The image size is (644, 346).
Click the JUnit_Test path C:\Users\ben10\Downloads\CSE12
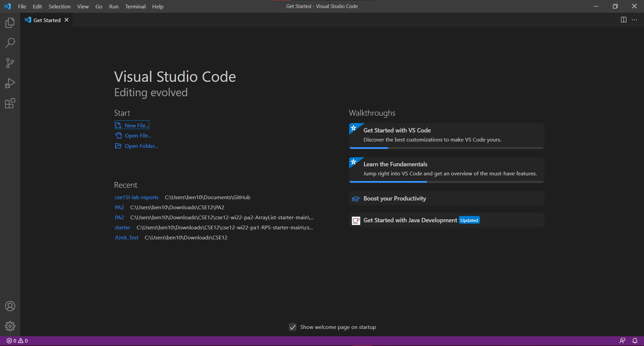pyautogui.click(x=186, y=238)
